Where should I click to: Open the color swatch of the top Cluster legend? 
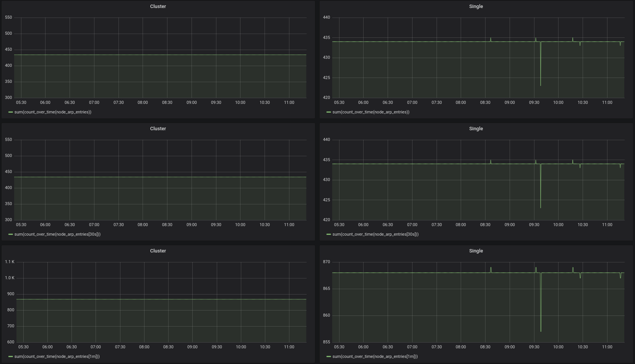[x=11, y=112]
